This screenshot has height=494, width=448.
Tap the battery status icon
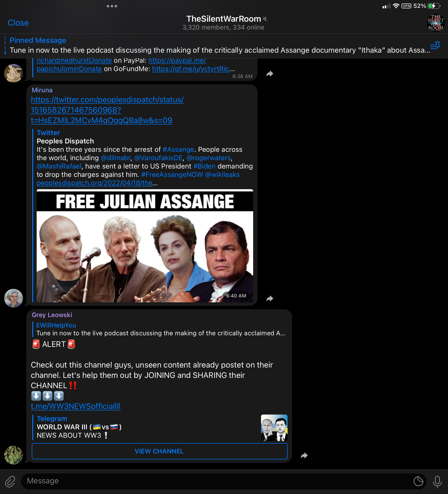click(434, 6)
